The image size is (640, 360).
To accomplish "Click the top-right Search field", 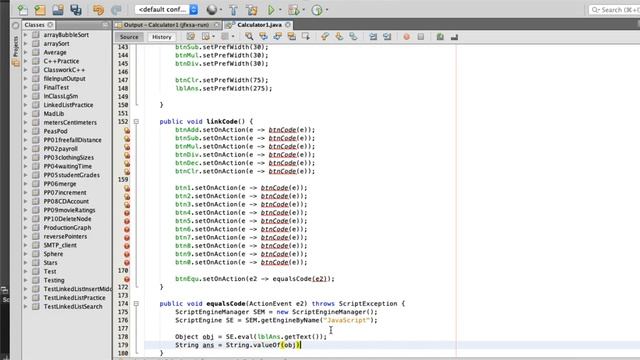I will [x=614, y=10].
